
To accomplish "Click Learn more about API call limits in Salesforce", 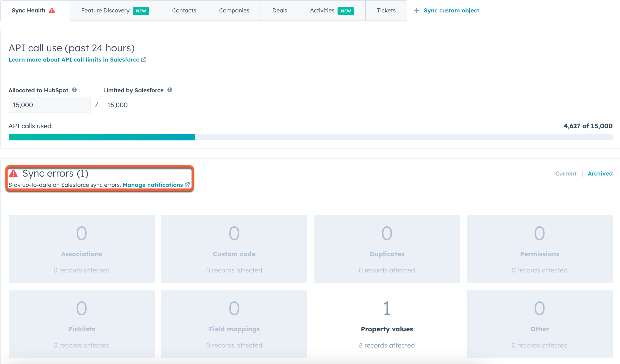I will click(x=73, y=59).
